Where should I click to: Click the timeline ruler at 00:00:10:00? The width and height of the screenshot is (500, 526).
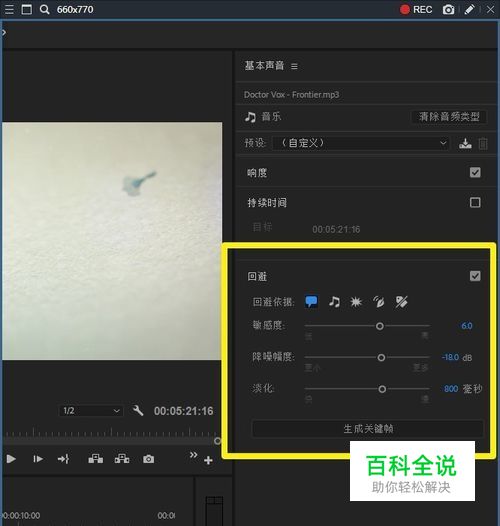pyautogui.click(x=20, y=515)
